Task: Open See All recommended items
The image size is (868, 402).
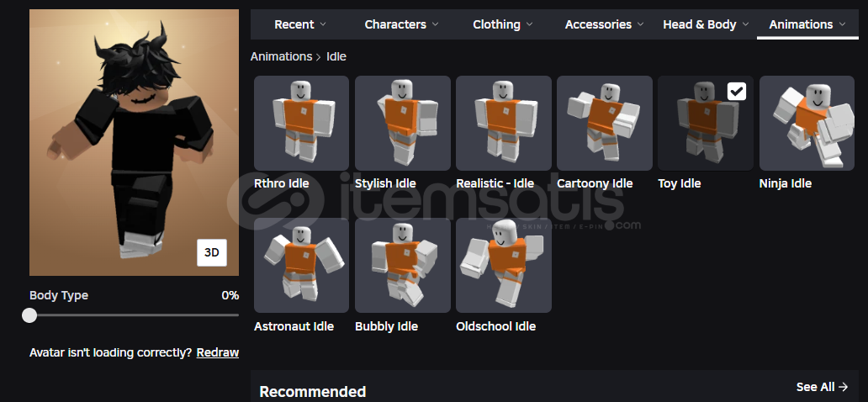Action: coord(822,387)
